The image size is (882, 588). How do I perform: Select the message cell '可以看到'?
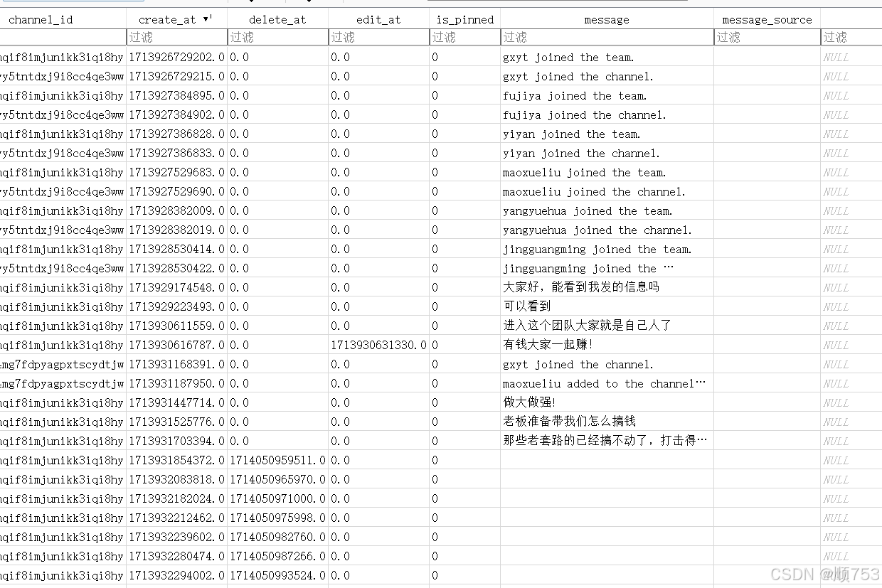coord(607,306)
